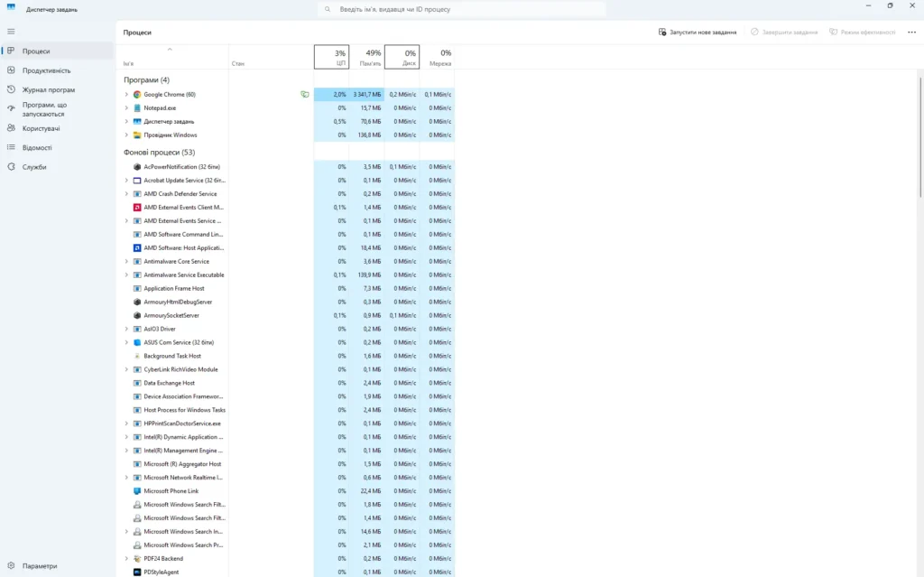Click the PDF24 Backend icon
Screen dimensions: 924x577
137,559
